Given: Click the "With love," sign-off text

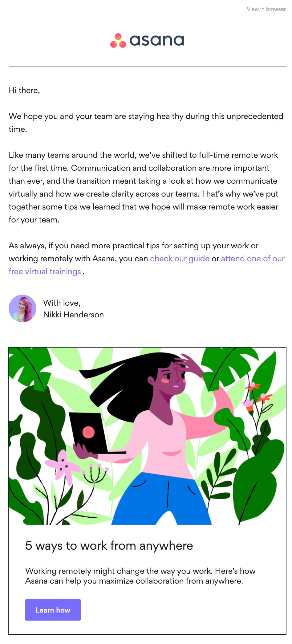Looking at the screenshot, I should coord(62,303).
